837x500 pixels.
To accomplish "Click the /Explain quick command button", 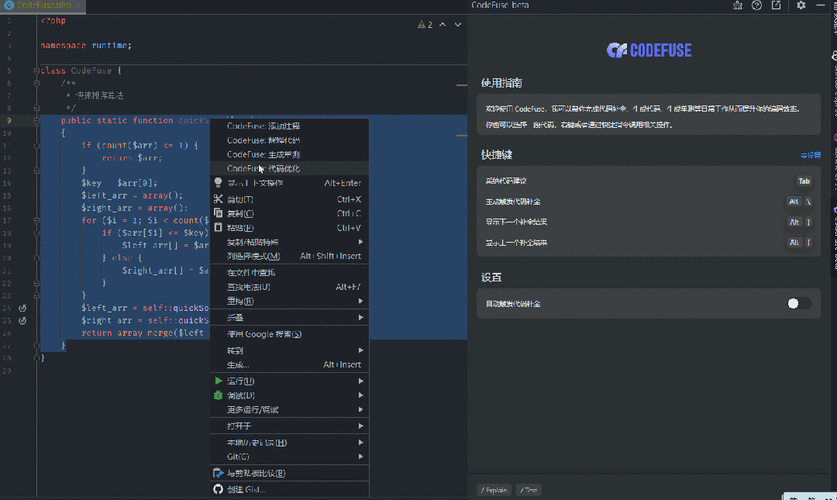I will pos(494,490).
